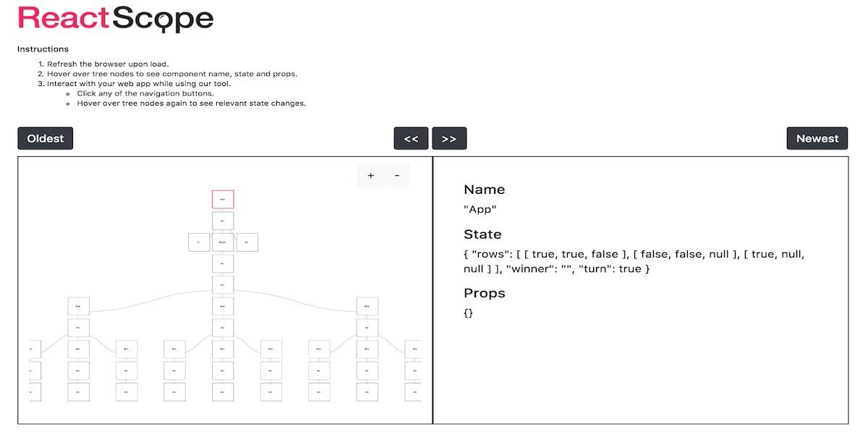Jump to the Oldest state snapshot

click(x=46, y=138)
